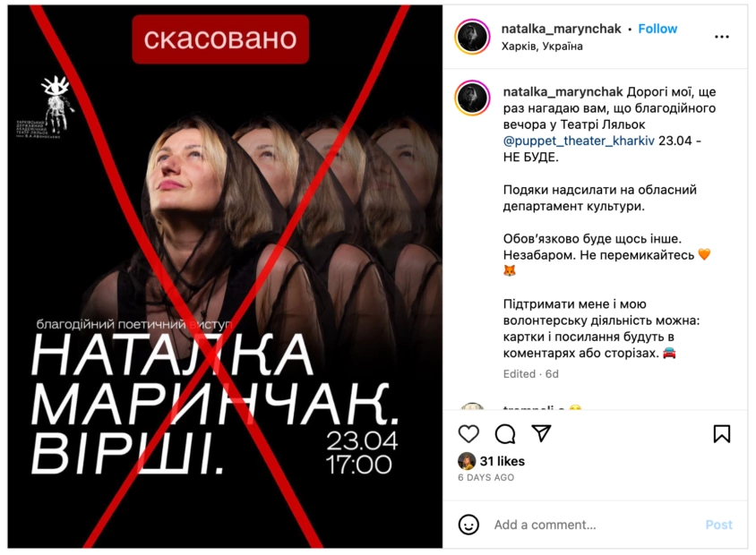Open the @puppet_theater_kharkiv mention link
The width and height of the screenshot is (756, 555).
click(579, 141)
